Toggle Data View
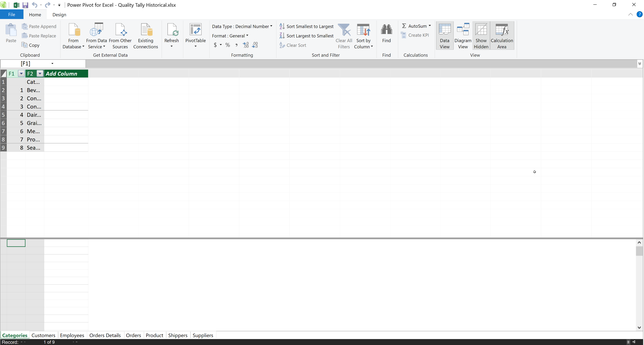The width and height of the screenshot is (644, 345). (x=445, y=36)
